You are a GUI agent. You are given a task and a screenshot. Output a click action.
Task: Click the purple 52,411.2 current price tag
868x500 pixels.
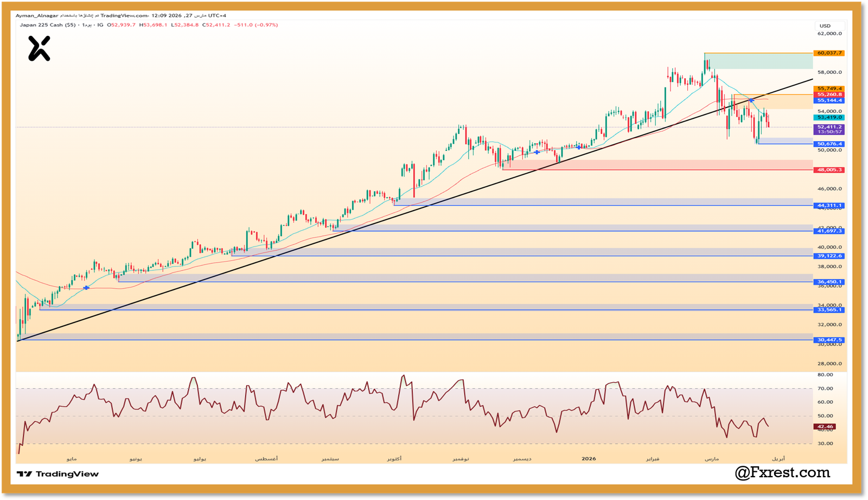coord(829,127)
